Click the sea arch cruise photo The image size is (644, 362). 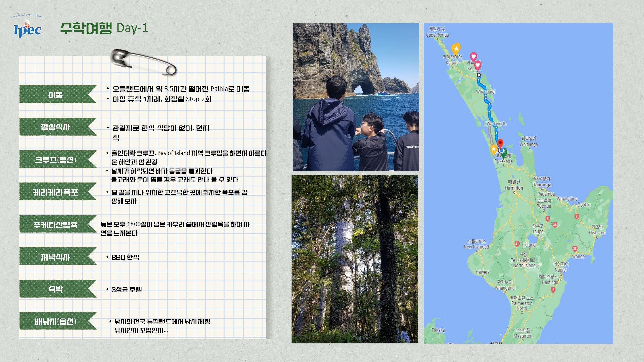(x=356, y=97)
